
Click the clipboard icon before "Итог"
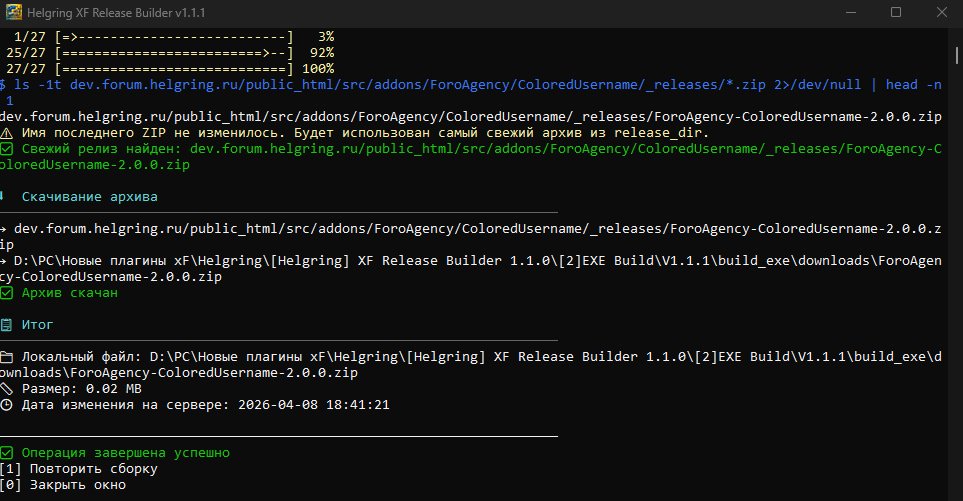click(x=6, y=325)
